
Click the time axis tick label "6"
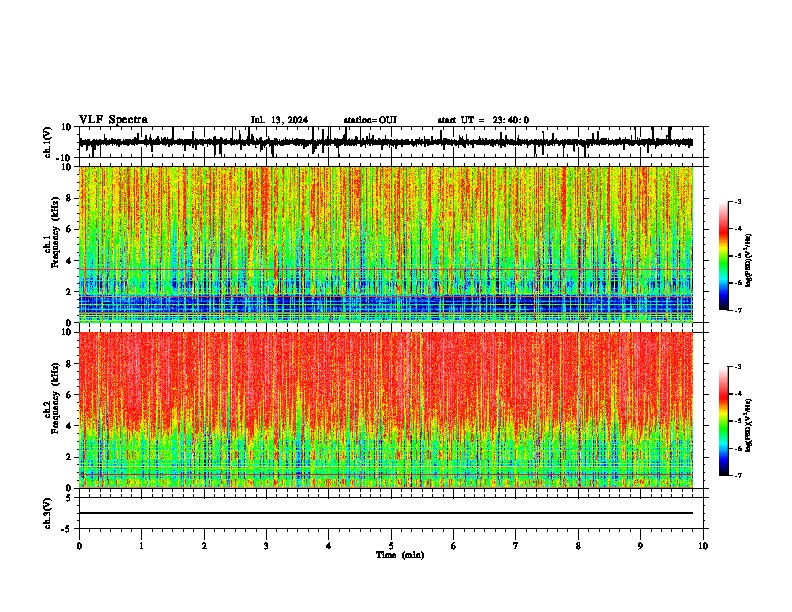pyautogui.click(x=454, y=546)
